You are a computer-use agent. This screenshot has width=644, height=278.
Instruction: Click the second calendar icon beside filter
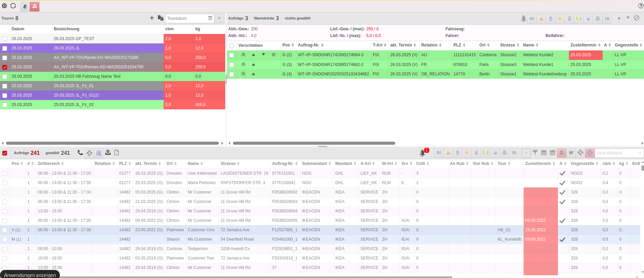point(553,153)
